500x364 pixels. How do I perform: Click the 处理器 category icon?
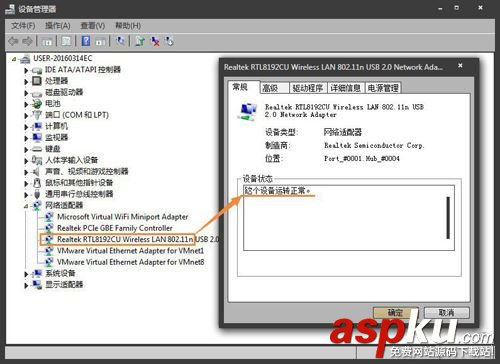click(37, 81)
